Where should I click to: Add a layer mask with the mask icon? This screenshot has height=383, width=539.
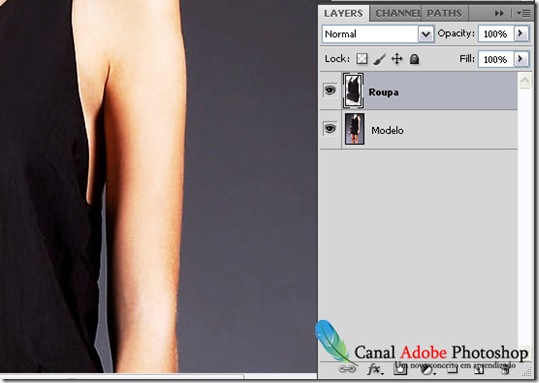(x=401, y=370)
